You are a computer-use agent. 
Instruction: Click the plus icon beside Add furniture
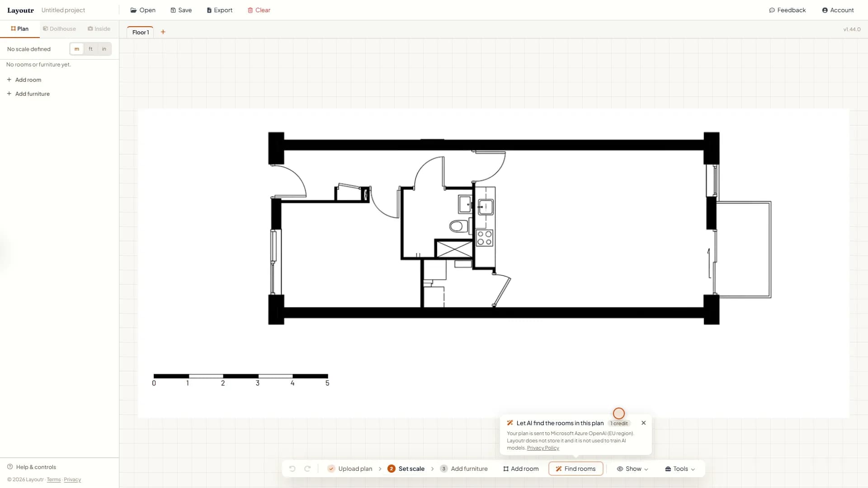(9, 94)
